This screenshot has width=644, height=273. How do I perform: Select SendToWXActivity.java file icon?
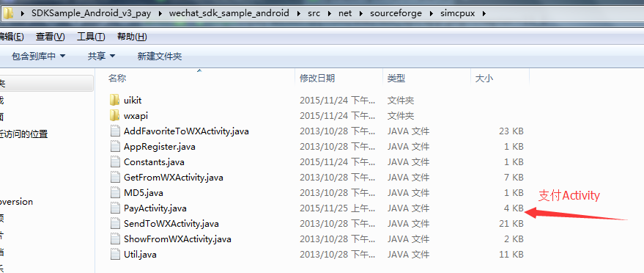(115, 224)
